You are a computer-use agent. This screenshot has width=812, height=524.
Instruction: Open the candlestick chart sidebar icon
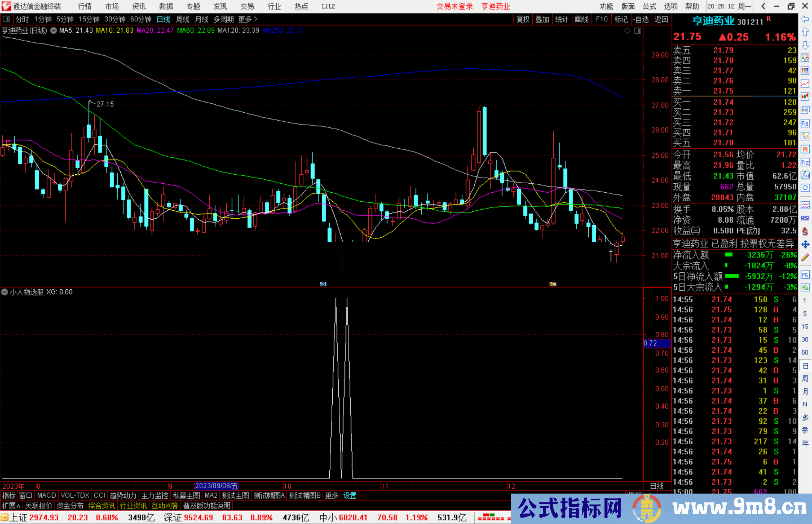coord(805,97)
